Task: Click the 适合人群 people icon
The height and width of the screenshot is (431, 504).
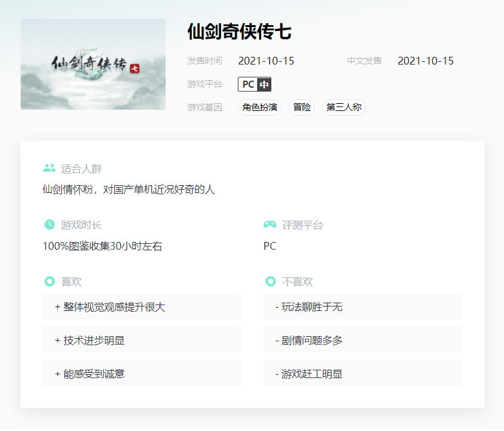Action: (x=49, y=168)
